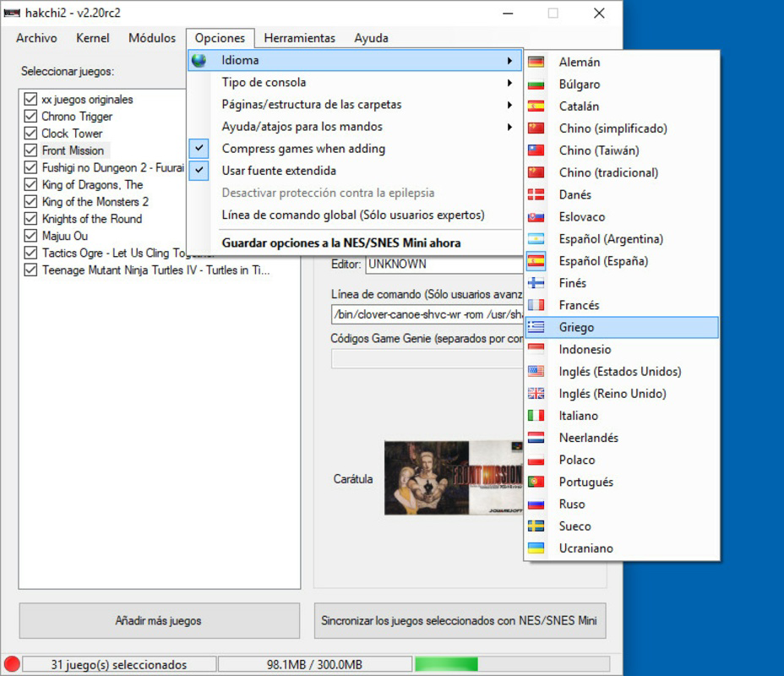Click the Bulgarian flag icon next to Búlgaro
Viewport: 784px width, 676px height.
(x=536, y=84)
